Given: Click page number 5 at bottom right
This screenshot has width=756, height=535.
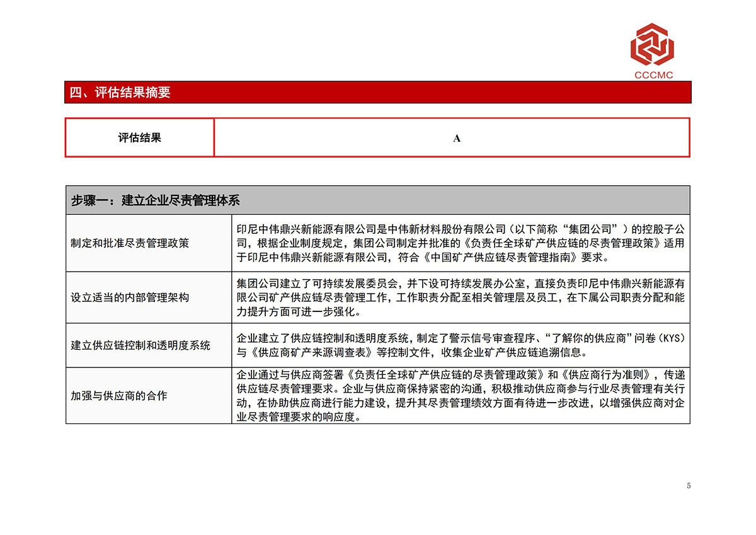Looking at the screenshot, I should (687, 486).
